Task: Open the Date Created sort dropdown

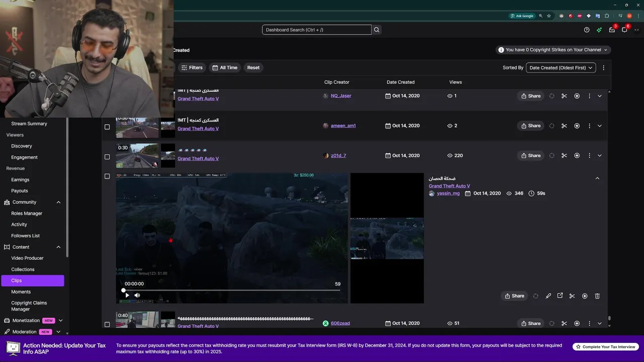Action: [561, 67]
